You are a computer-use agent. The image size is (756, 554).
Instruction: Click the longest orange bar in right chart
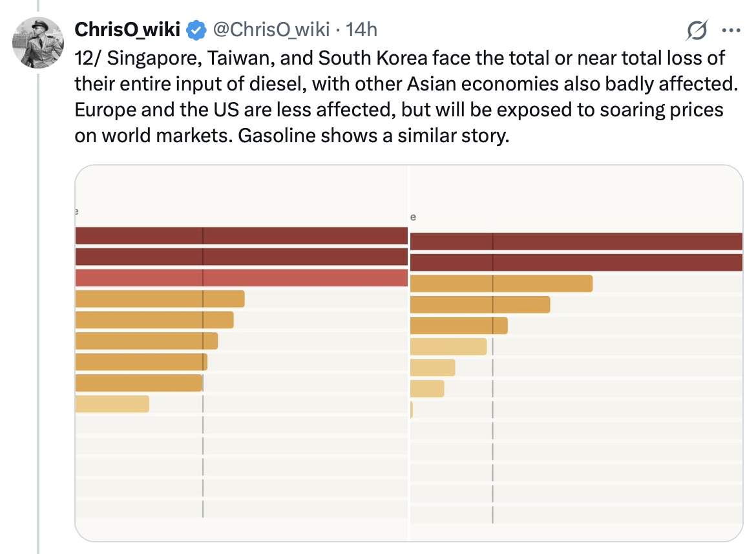[x=501, y=284]
